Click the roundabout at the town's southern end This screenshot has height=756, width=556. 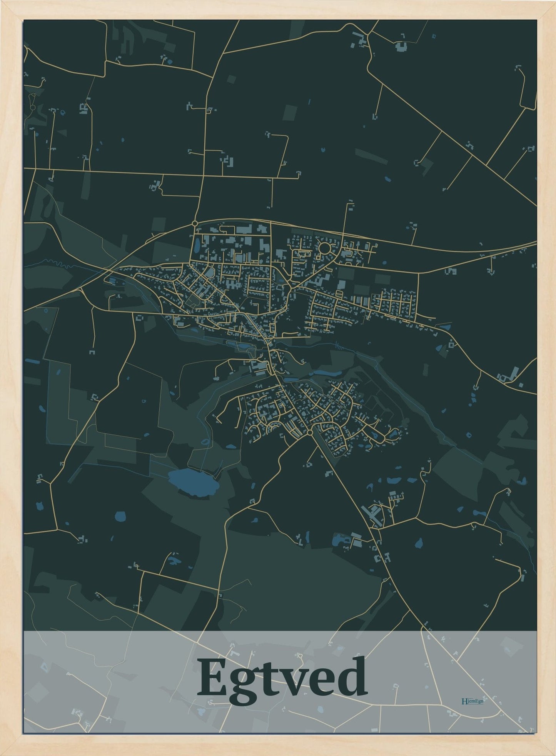coord(310,433)
